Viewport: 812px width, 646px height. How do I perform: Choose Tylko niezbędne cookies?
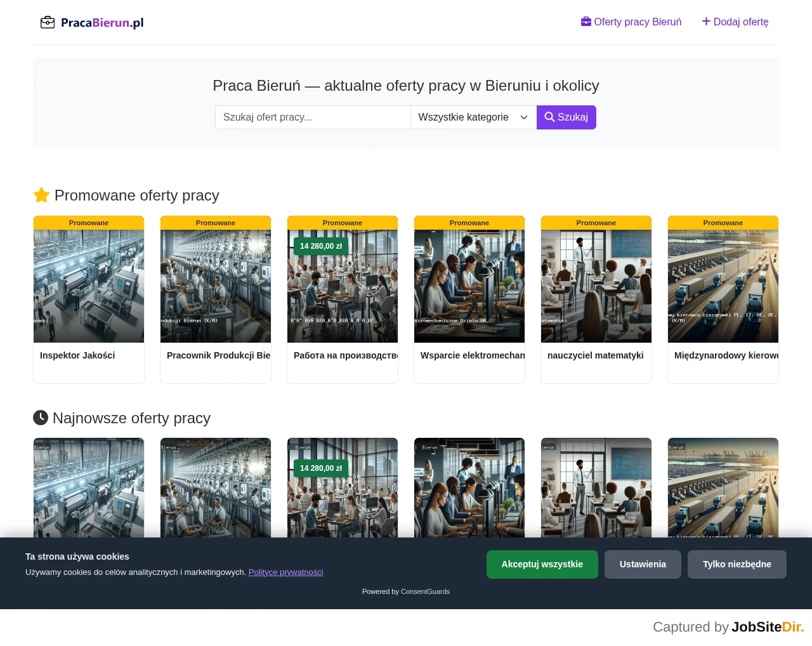click(737, 564)
